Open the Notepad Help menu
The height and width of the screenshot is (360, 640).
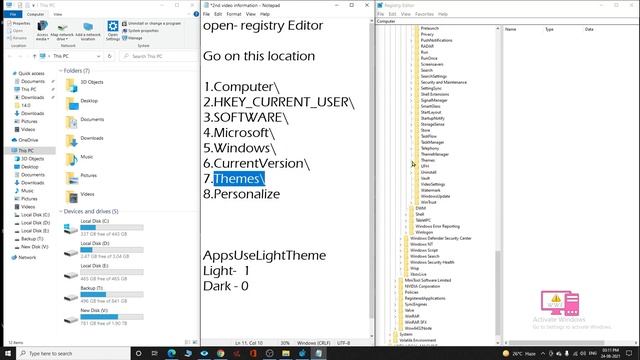click(x=265, y=14)
